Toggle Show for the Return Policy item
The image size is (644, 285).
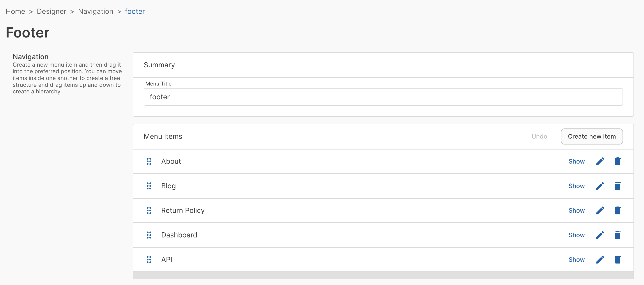tap(576, 210)
